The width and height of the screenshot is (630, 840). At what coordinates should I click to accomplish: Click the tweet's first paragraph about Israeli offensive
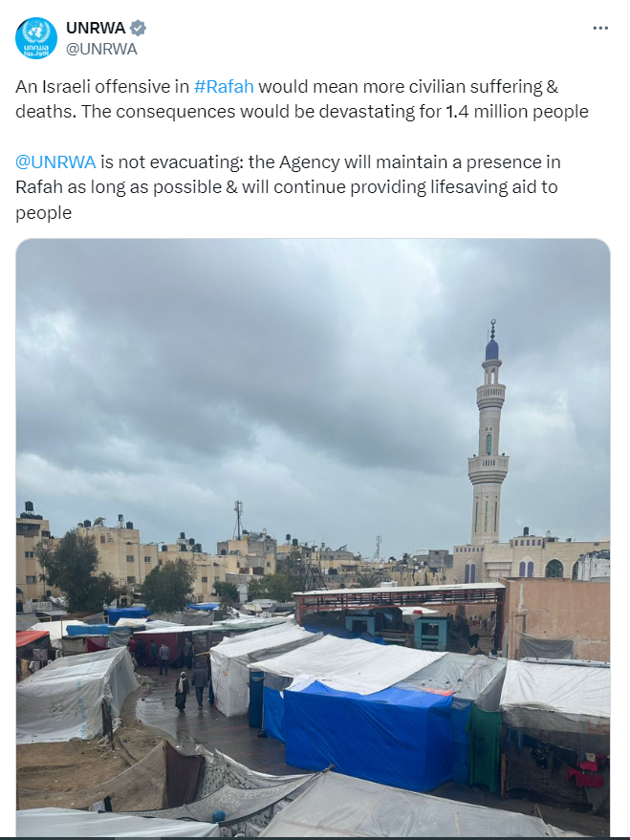point(301,99)
